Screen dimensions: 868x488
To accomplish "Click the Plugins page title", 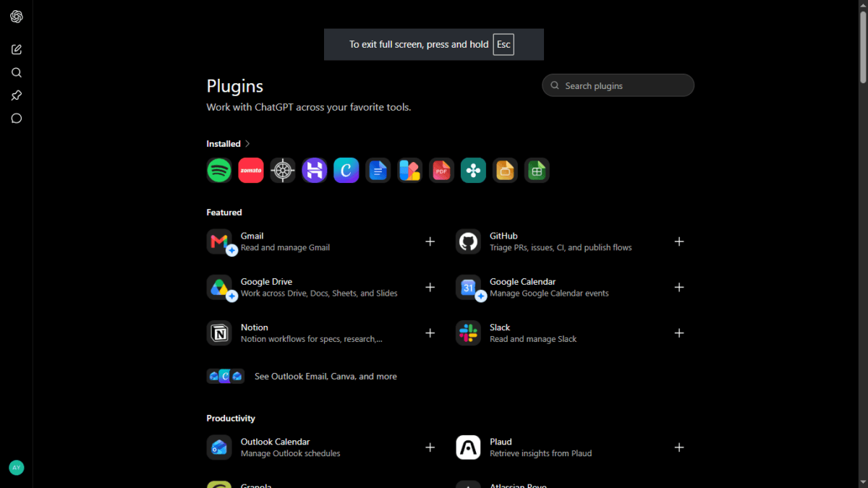I will click(x=235, y=86).
